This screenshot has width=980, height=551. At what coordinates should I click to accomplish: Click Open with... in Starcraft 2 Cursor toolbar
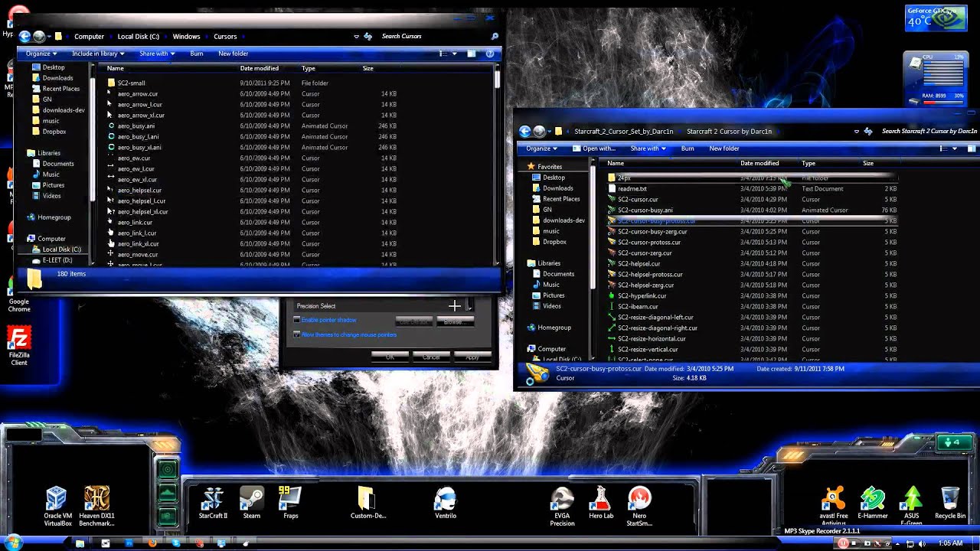tap(593, 148)
